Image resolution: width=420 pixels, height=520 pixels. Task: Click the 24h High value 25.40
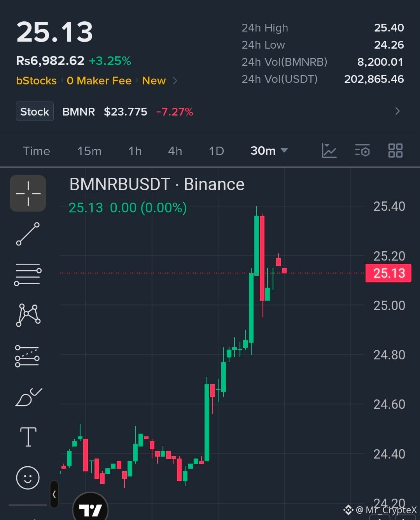(x=389, y=28)
